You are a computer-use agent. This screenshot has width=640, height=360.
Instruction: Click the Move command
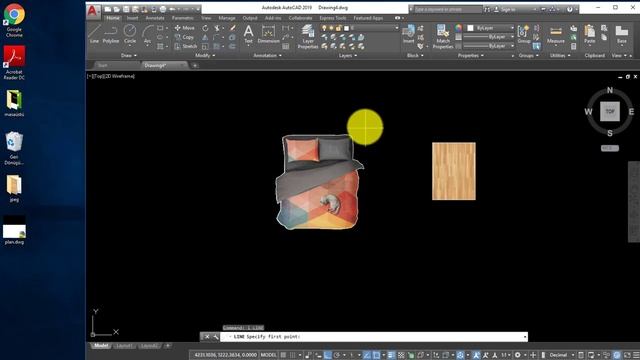[x=184, y=28]
